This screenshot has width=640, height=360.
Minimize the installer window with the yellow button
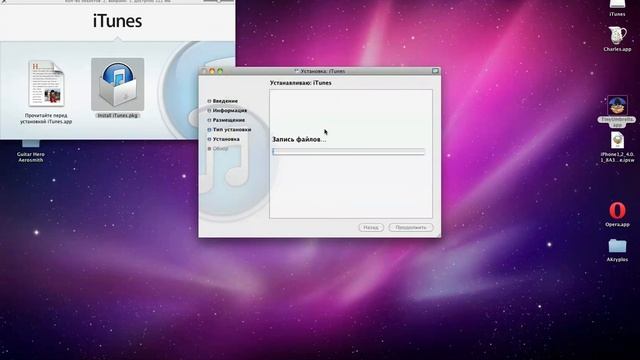[212, 71]
